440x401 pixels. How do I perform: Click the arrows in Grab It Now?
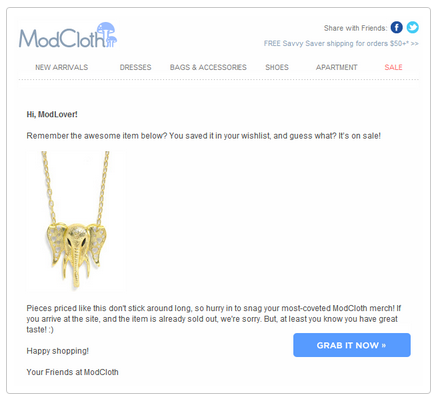(x=384, y=345)
